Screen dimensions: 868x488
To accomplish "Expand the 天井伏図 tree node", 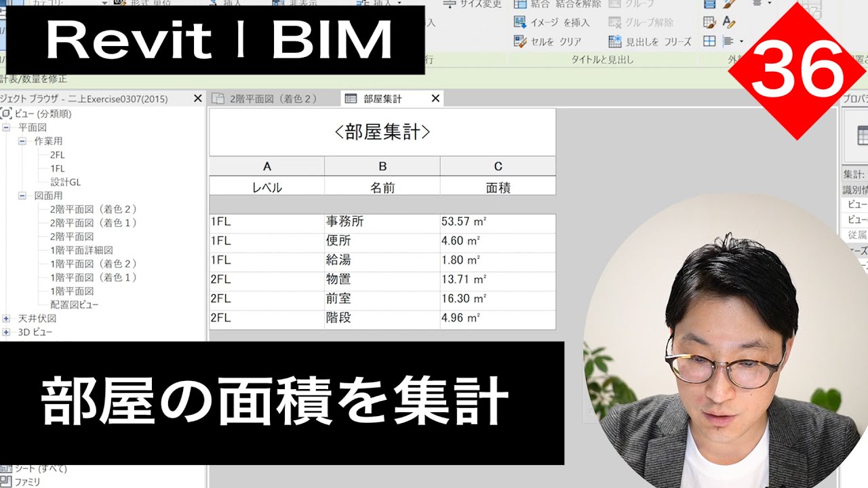I will click(6, 319).
